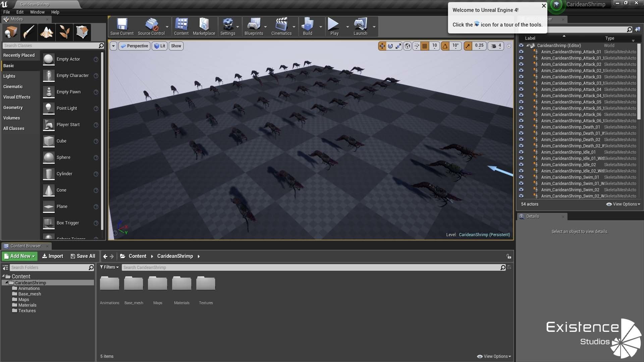This screenshot has height=362, width=644.
Task: Click the Save Current toolbar icon
Action: pos(122,26)
